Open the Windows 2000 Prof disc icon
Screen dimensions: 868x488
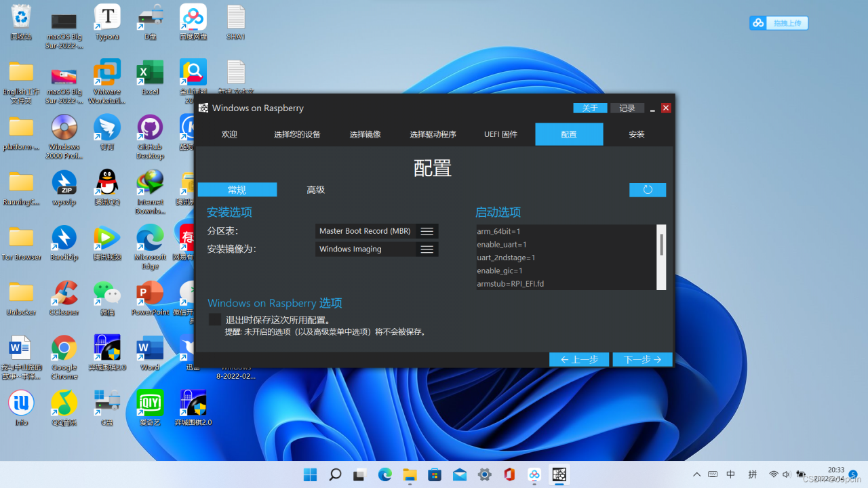(x=64, y=137)
